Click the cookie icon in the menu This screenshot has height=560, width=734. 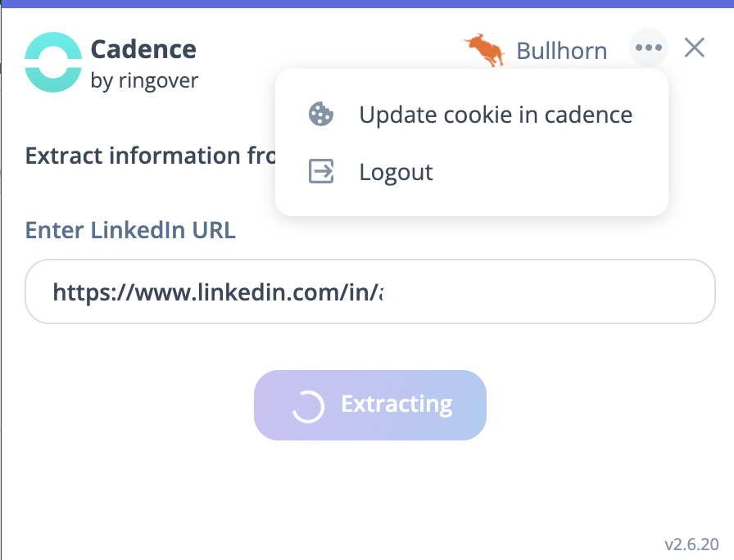click(320, 115)
